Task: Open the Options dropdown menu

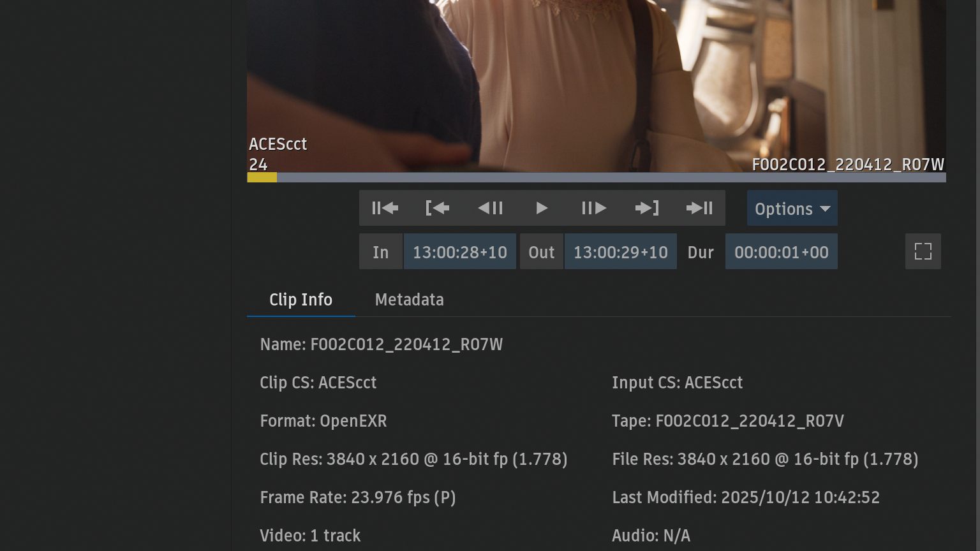Action: (x=792, y=209)
